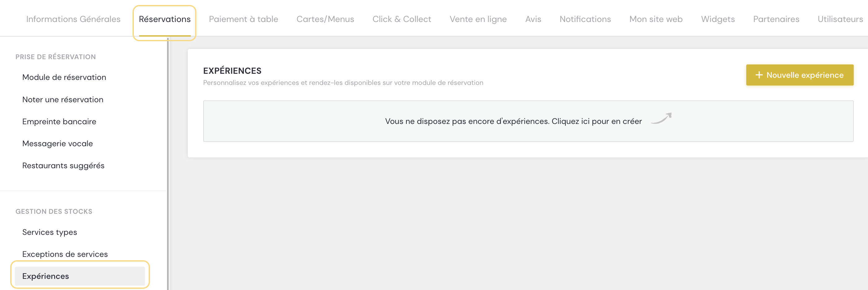The image size is (868, 290).
Task: Click the Nouvelle expérience button
Action: [x=800, y=75]
